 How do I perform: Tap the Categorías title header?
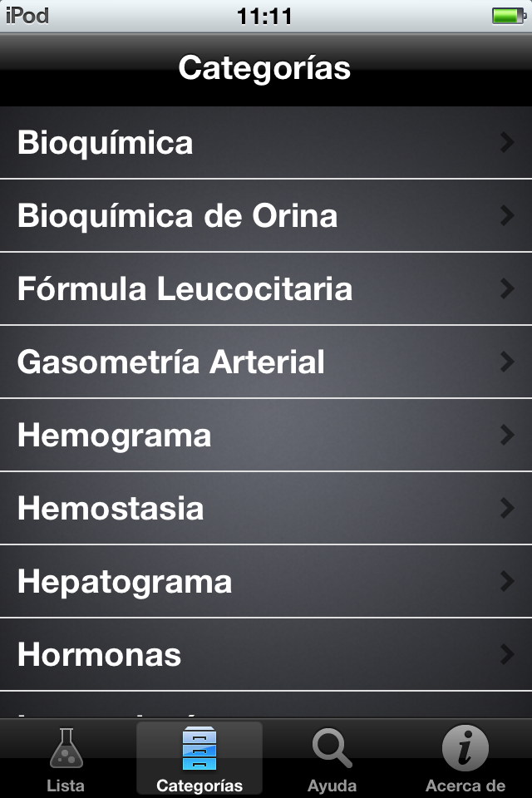(265, 68)
